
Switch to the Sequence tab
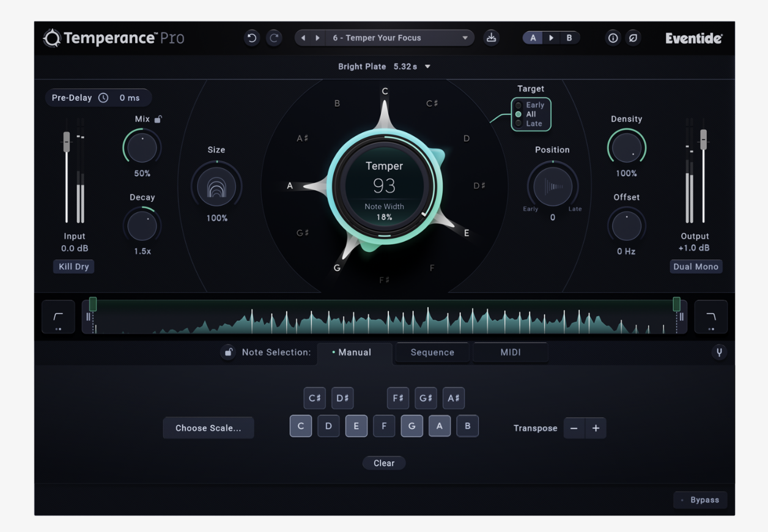tap(432, 353)
